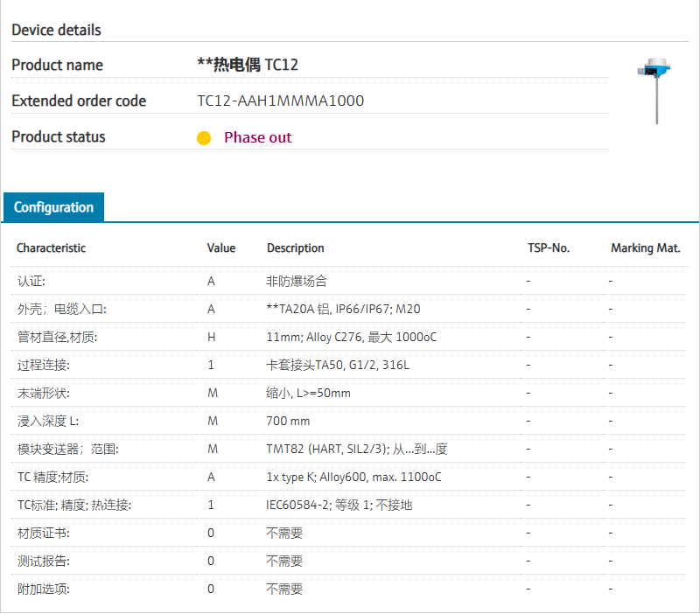This screenshot has height=614, width=700.
Task: Click the 700 mm immersion length value
Action: tap(288, 421)
